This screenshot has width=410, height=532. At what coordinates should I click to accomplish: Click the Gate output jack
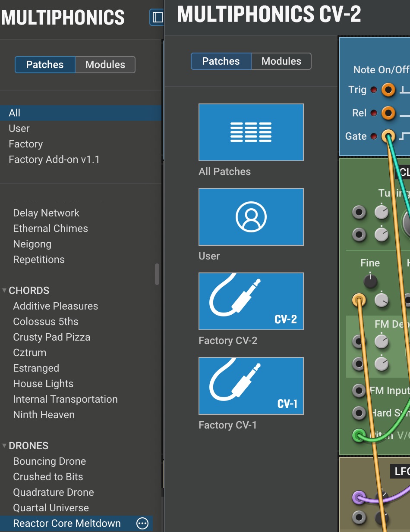click(x=388, y=136)
